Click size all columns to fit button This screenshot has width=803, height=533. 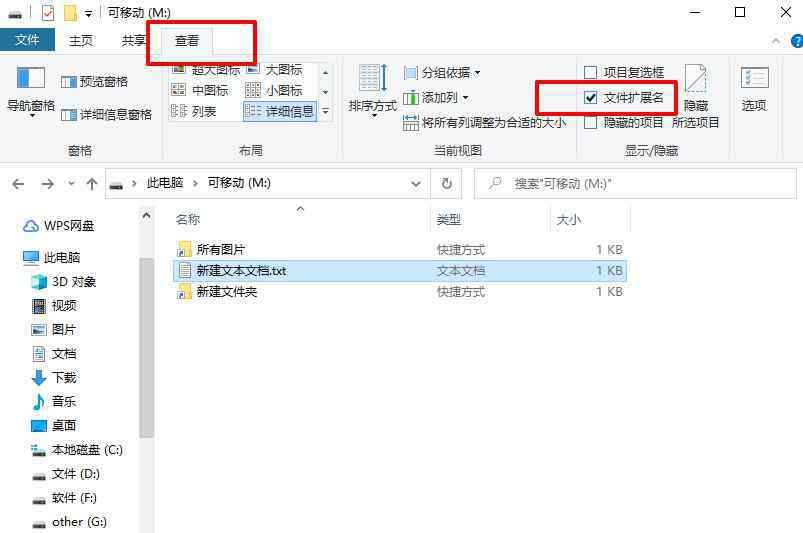[484, 123]
